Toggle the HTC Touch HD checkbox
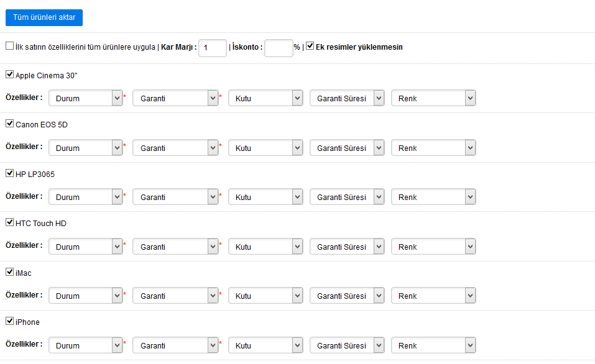The width and height of the screenshot is (595, 364). [x=9, y=222]
